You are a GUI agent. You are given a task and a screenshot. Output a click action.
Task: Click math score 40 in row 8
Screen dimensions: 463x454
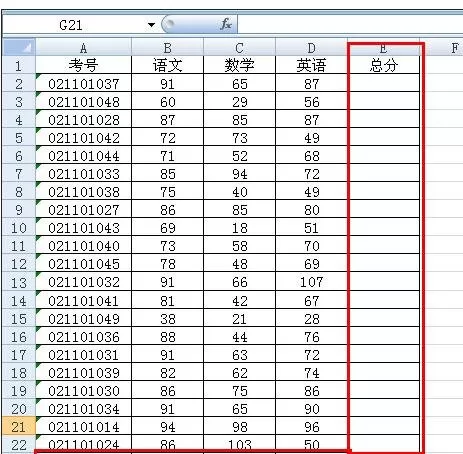coord(240,191)
